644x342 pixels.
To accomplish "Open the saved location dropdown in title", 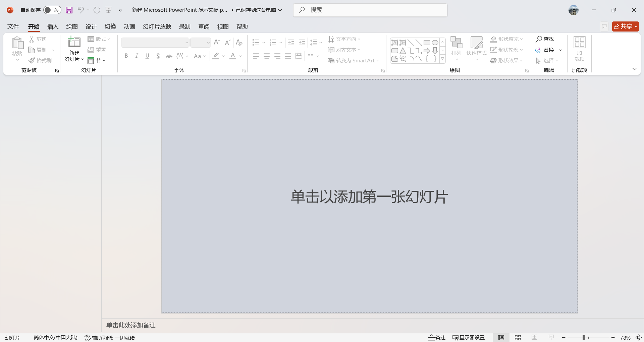I will click(x=280, y=10).
